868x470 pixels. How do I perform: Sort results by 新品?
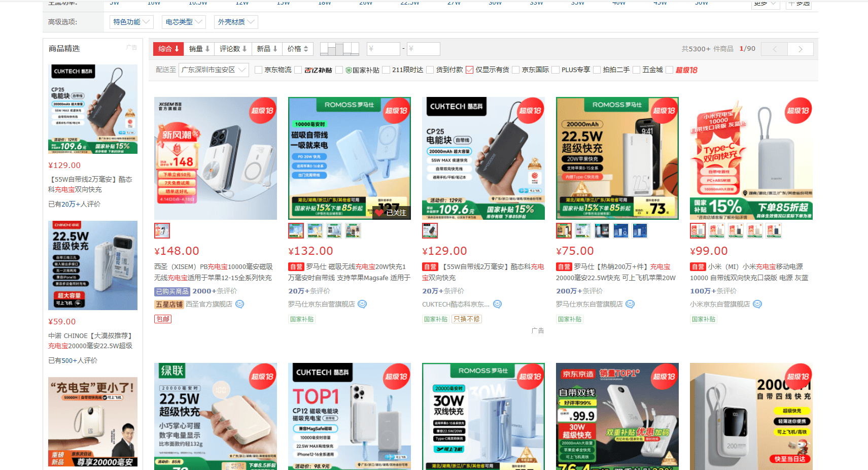click(x=267, y=49)
